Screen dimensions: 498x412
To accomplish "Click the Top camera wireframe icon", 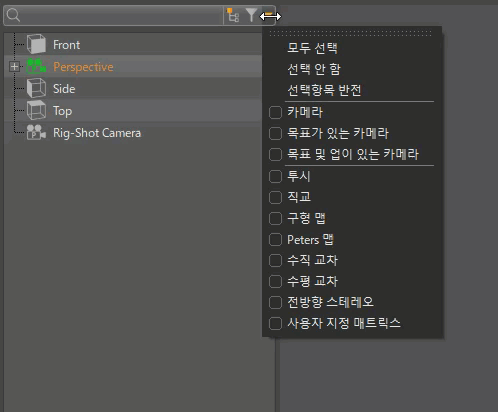I will pos(36,110).
